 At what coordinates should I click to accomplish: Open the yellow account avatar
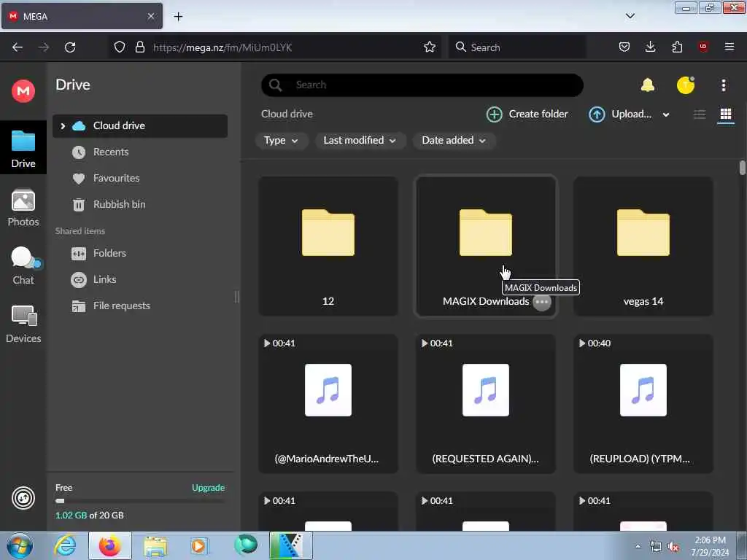click(x=686, y=85)
